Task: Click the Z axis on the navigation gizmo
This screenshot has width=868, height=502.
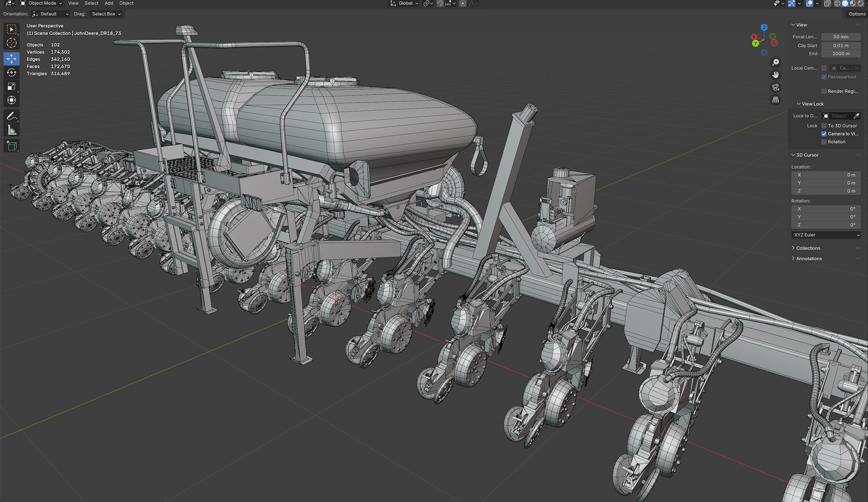Action: (x=764, y=27)
